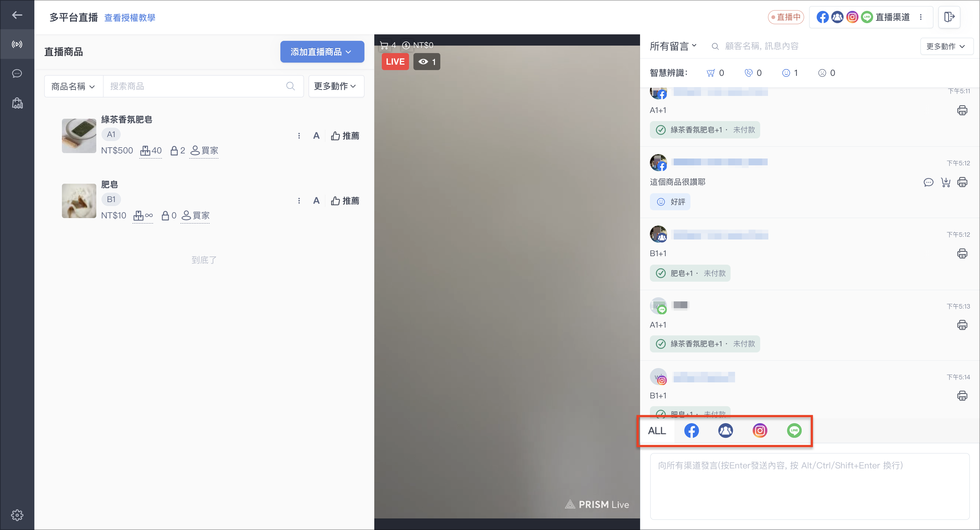Click 推薦 for 綠茶香氛肥皂

coord(345,136)
